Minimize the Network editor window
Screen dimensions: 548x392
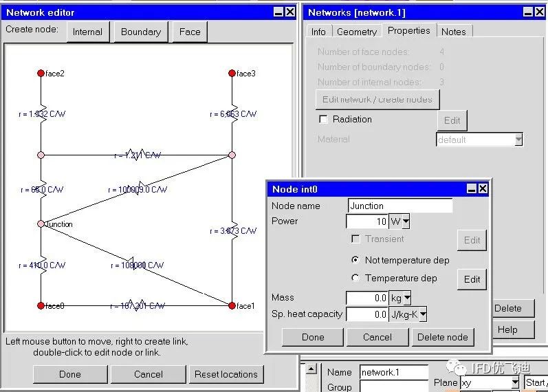point(278,12)
